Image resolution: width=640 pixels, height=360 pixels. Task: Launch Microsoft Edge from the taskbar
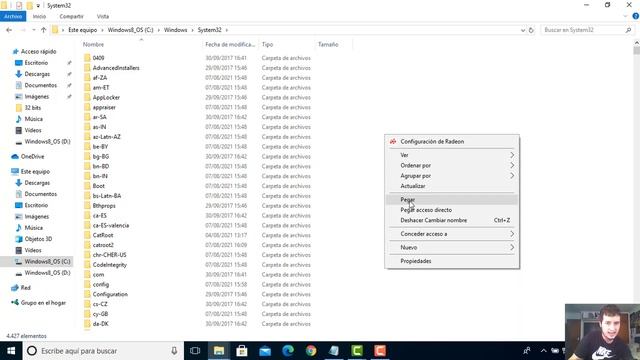pos(288,351)
